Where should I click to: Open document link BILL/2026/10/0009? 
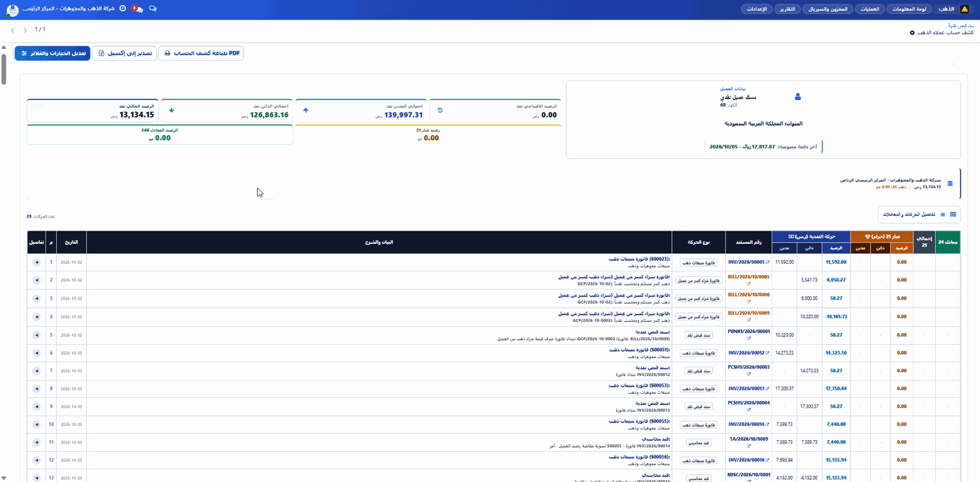748,313
